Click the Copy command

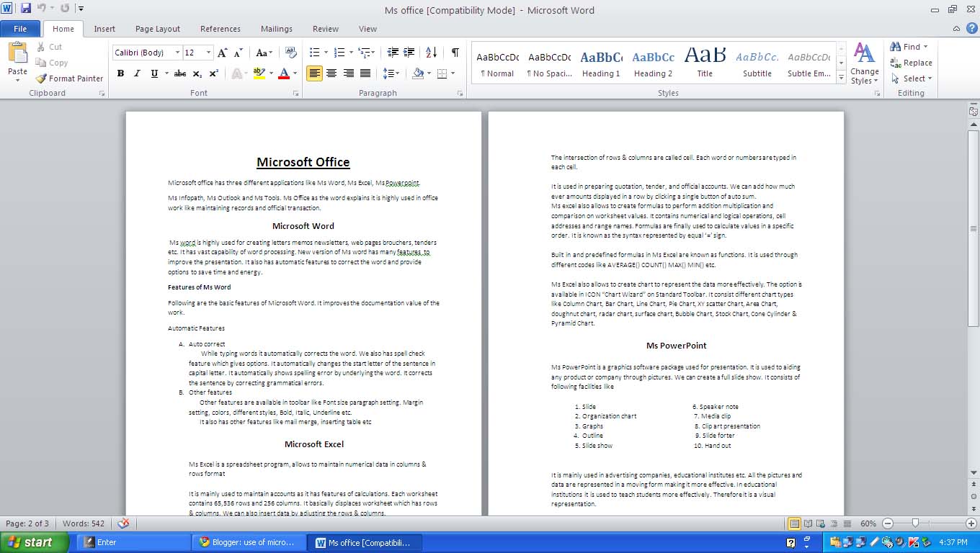(51, 63)
